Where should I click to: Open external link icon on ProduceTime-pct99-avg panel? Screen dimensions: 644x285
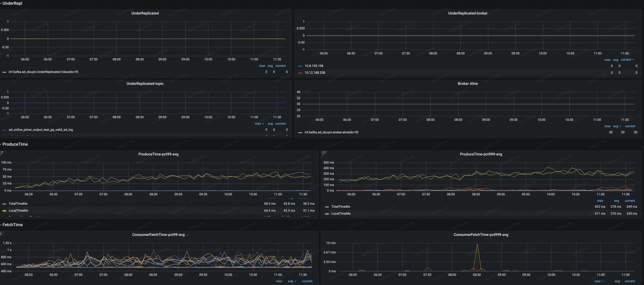2,153
